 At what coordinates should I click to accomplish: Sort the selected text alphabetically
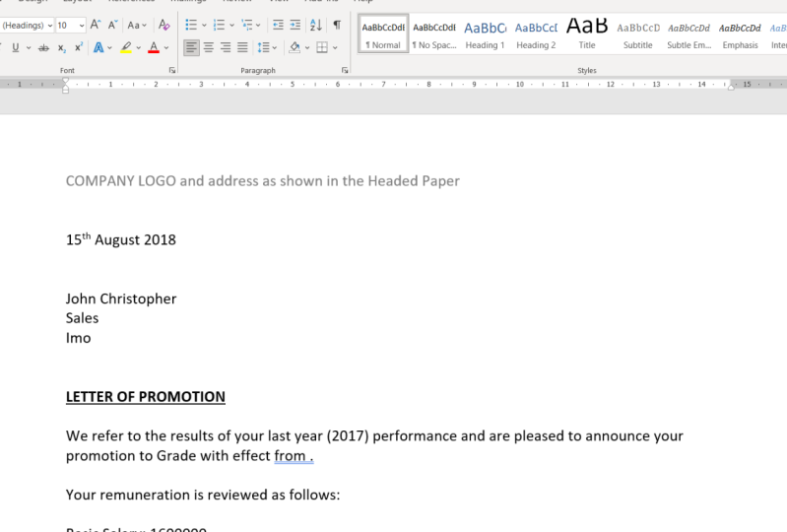[316, 25]
